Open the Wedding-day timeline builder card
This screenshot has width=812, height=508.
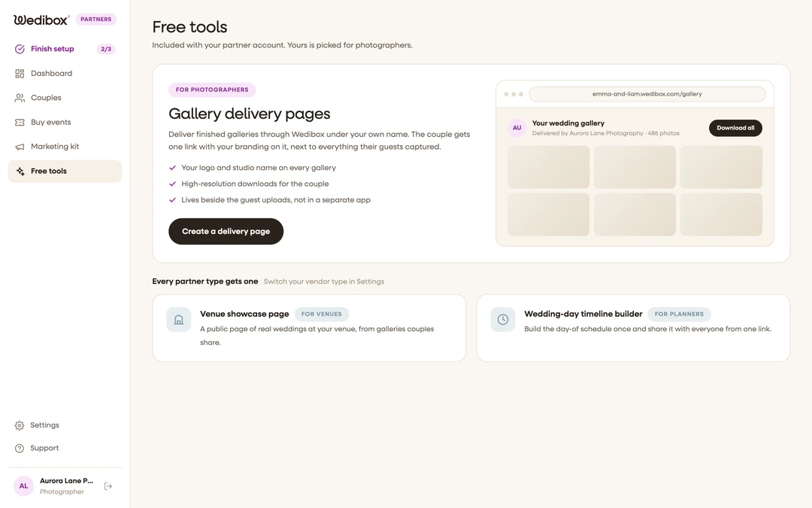[633, 328]
